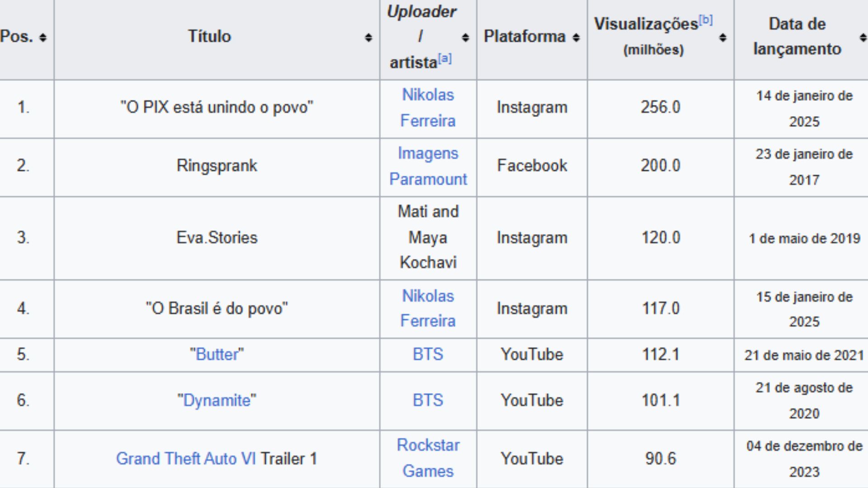Open BTS link in Dynamite row

pyautogui.click(x=428, y=400)
